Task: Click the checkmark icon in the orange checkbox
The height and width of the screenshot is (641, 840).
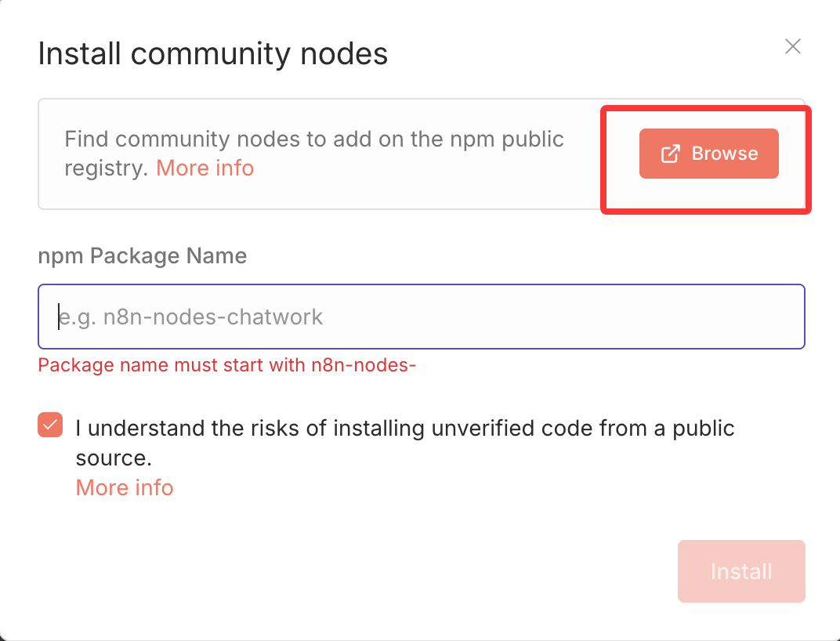Action: click(50, 426)
